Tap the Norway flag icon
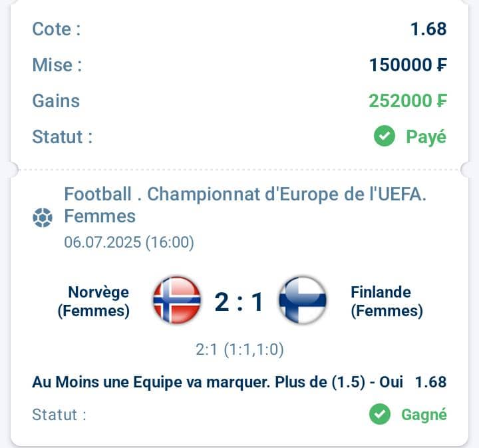This screenshot has width=479, height=448. tap(177, 300)
